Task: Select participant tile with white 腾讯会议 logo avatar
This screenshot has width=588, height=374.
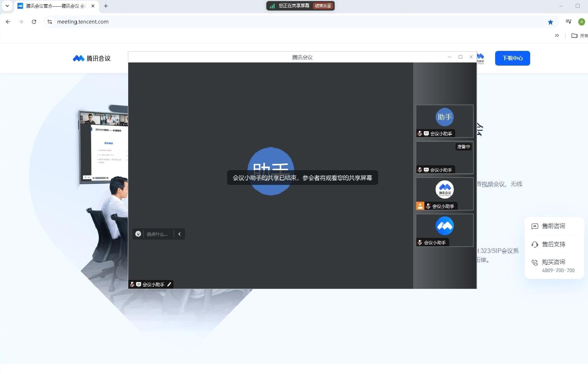Action: (444, 194)
